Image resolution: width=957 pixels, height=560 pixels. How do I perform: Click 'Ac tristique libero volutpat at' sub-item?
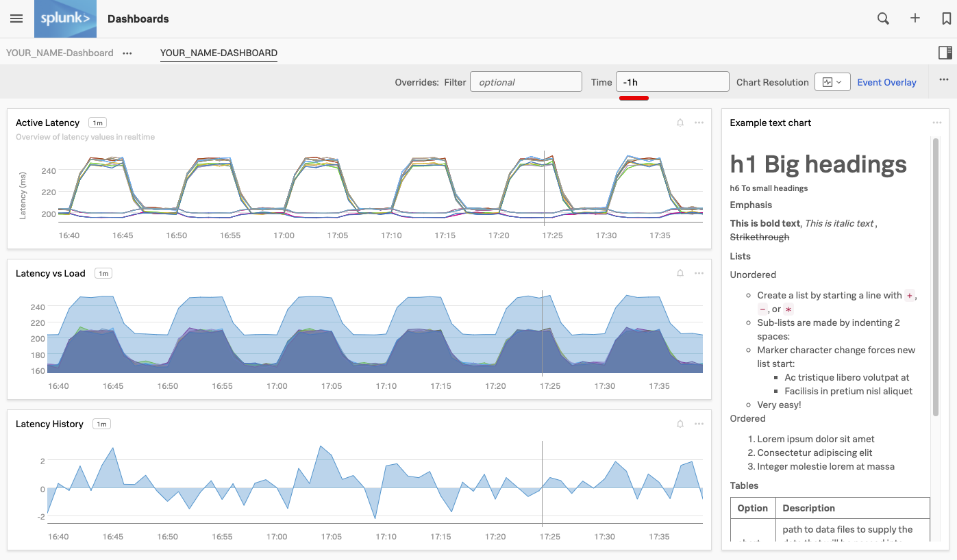pos(847,377)
